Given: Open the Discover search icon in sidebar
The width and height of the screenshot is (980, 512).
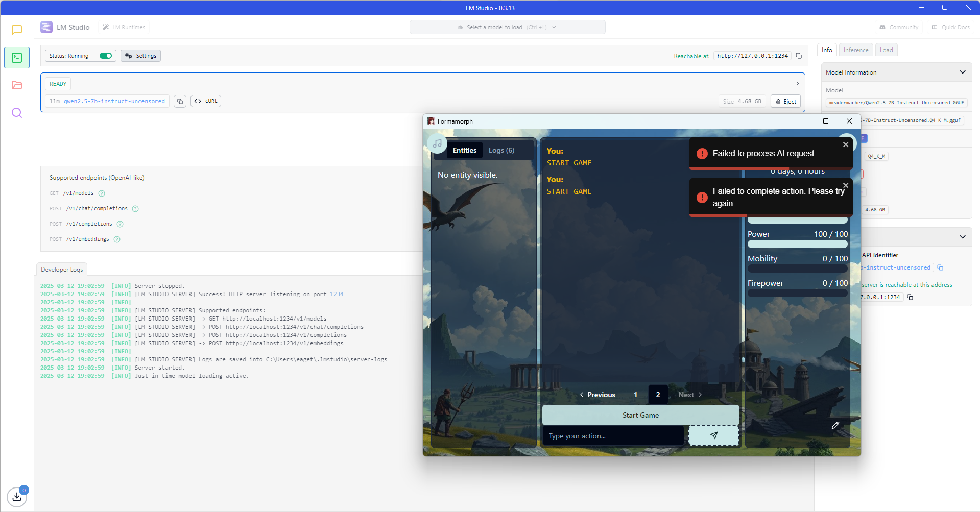Looking at the screenshot, I should 17,113.
